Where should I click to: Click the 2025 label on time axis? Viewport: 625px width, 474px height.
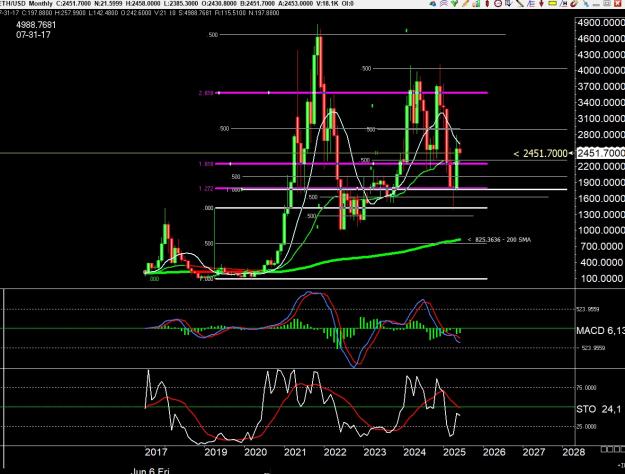[x=454, y=452]
